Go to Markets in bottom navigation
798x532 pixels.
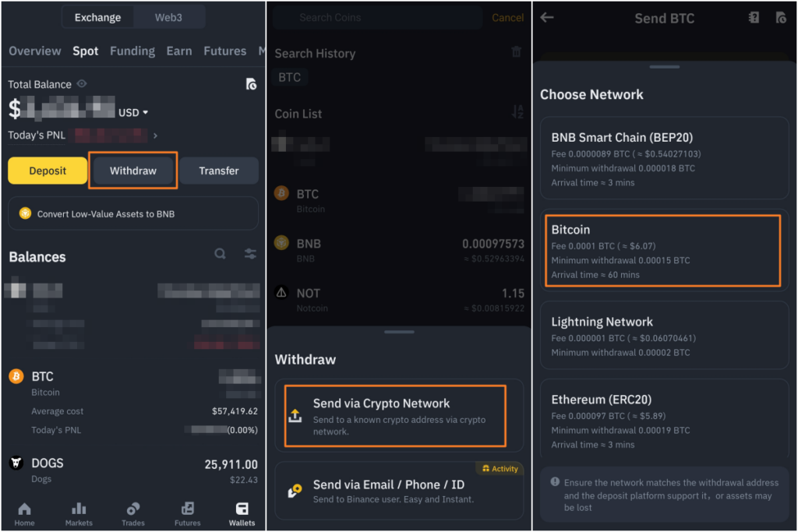coord(79,514)
